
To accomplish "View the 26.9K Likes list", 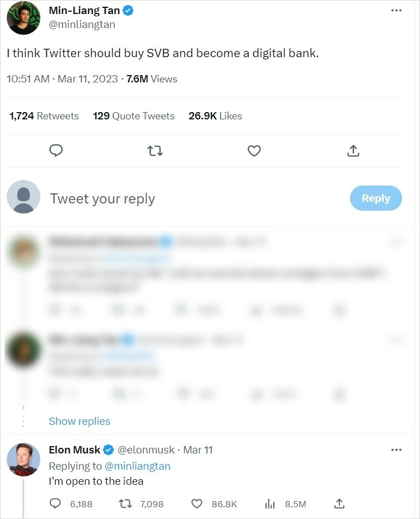I will pyautogui.click(x=215, y=116).
